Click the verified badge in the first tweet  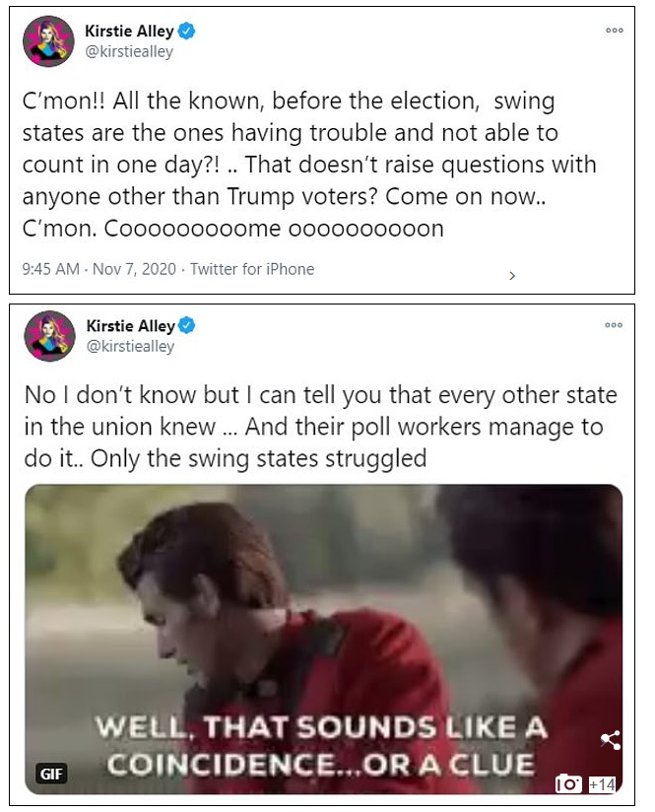187,32
